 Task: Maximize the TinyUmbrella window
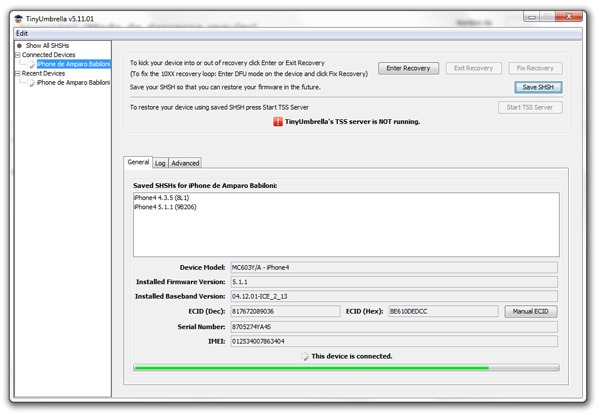(x=547, y=17)
